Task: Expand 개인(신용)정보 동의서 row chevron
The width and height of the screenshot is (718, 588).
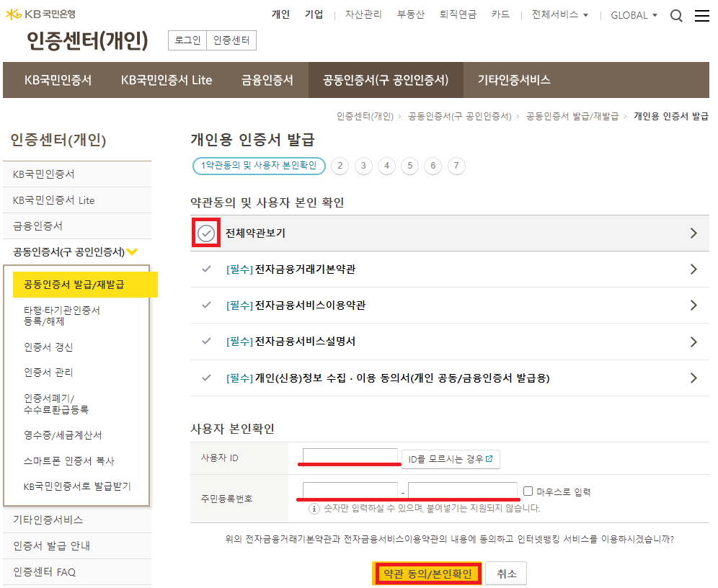Action: (693, 378)
